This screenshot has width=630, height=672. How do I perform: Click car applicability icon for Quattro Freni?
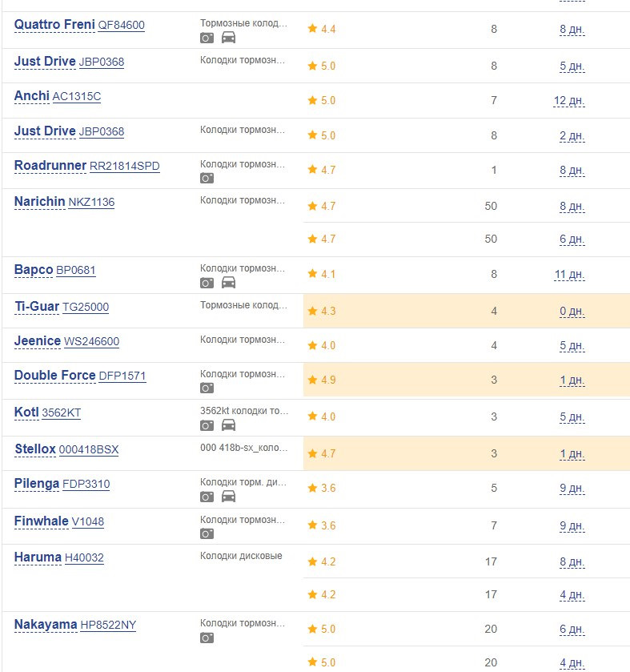click(228, 38)
